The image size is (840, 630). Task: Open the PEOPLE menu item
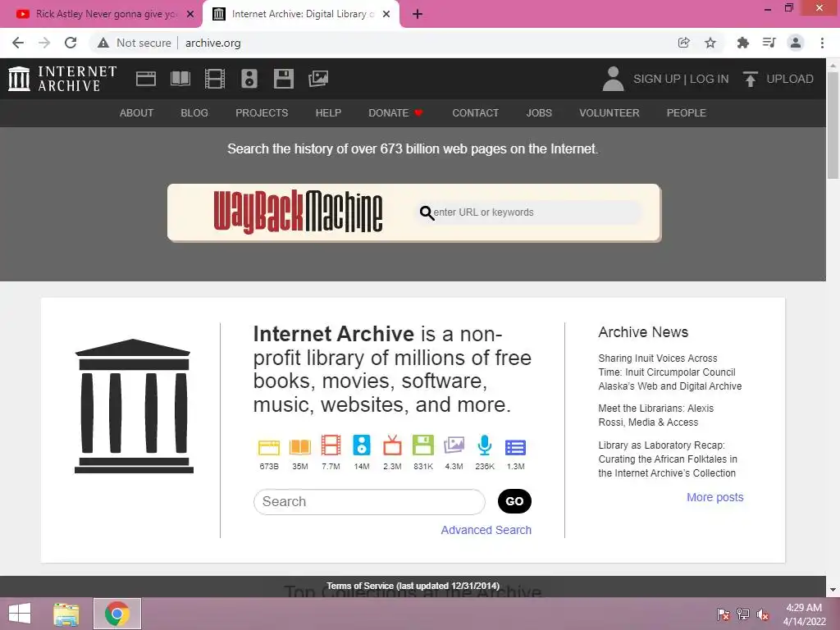pyautogui.click(x=687, y=113)
